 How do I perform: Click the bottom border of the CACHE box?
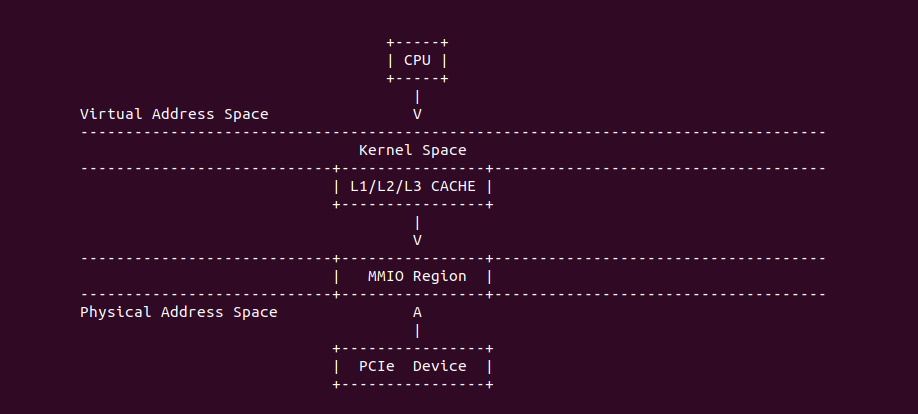coord(412,204)
